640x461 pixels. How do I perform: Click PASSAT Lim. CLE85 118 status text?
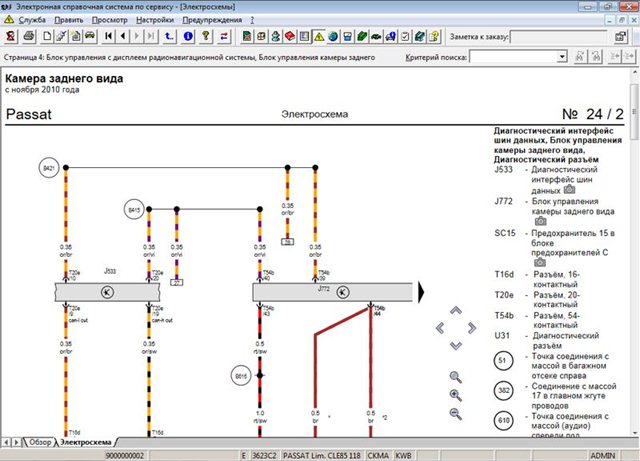tap(322, 455)
